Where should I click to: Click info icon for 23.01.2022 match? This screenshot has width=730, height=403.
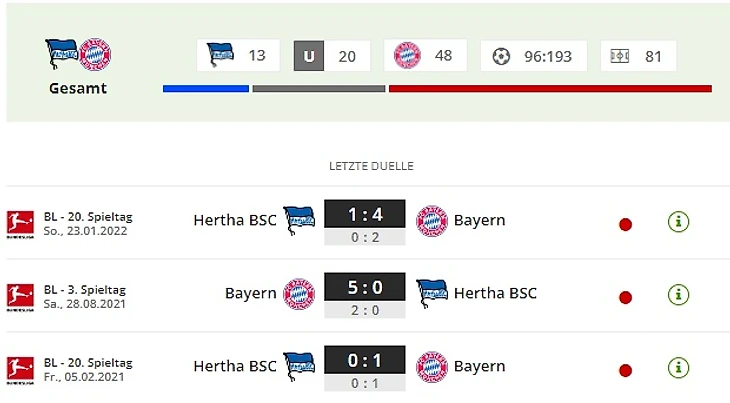coord(678,222)
